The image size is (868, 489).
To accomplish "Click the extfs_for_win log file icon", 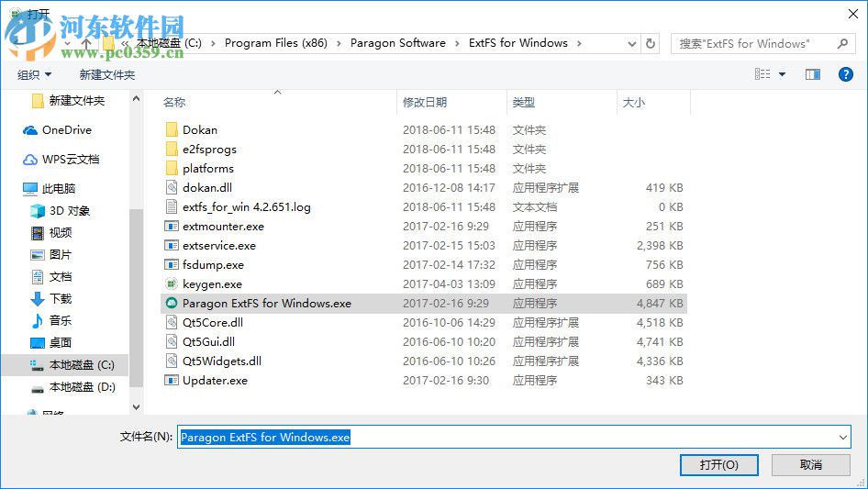I will (x=172, y=206).
